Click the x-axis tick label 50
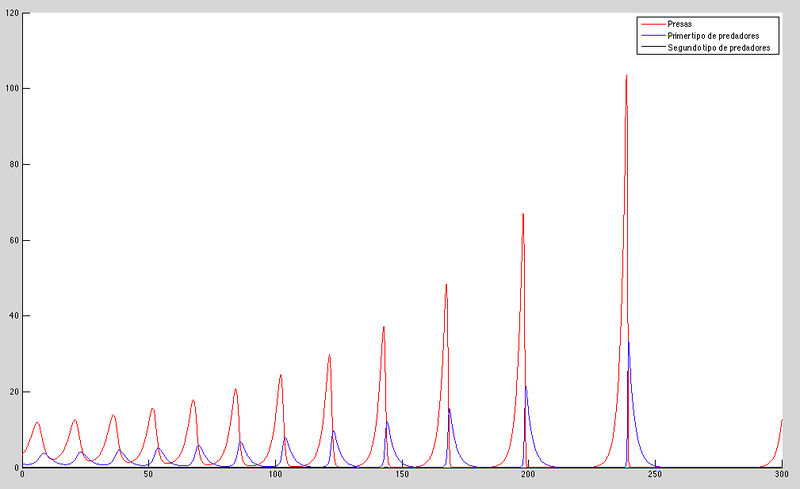 point(147,475)
